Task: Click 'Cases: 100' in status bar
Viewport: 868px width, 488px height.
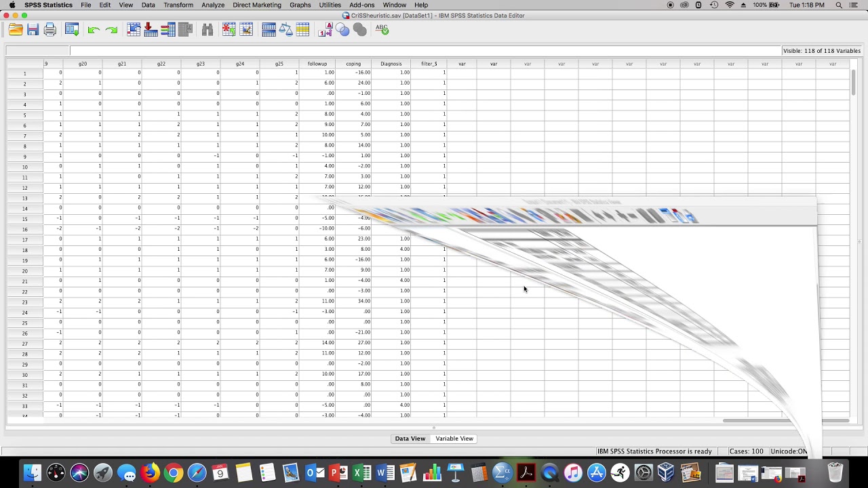Action: pyautogui.click(x=747, y=451)
